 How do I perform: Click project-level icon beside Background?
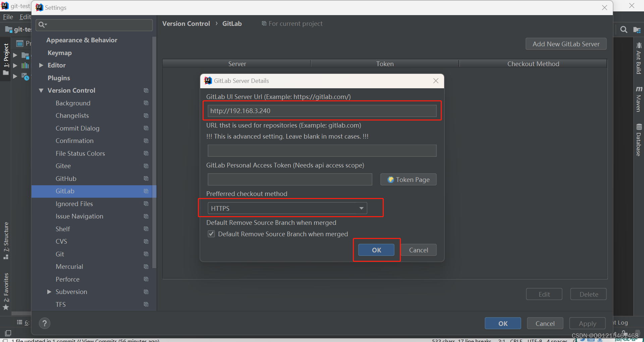[x=146, y=103]
